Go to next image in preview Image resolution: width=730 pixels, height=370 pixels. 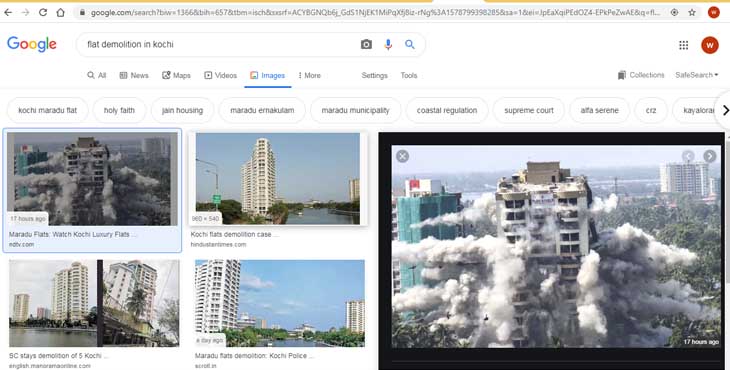[x=710, y=156]
